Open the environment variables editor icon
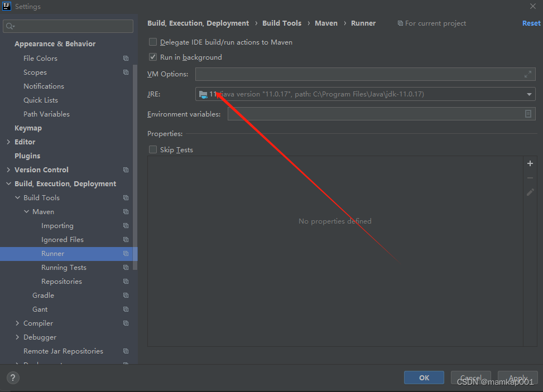543x392 pixels. point(528,114)
